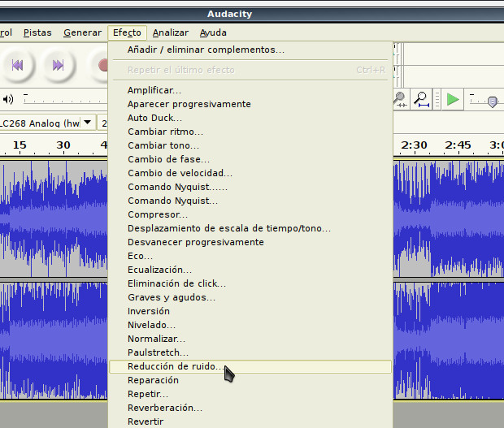The height and width of the screenshot is (428, 504).
Task: Choose Desplazamiento de escala de tiempo/tono
Action: (x=250, y=228)
